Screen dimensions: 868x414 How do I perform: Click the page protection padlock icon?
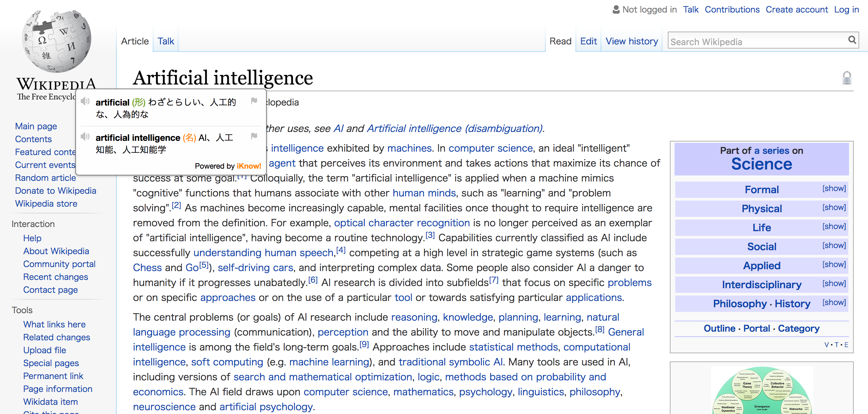point(847,78)
